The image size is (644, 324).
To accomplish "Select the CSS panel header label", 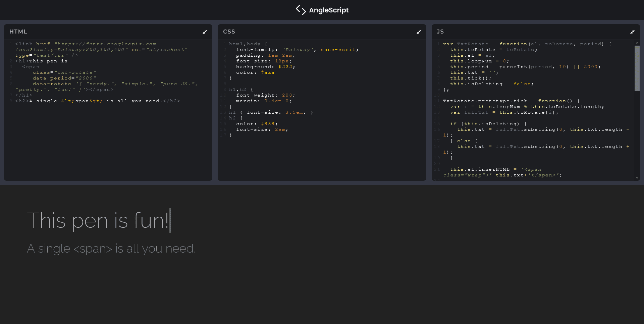I will point(229,32).
